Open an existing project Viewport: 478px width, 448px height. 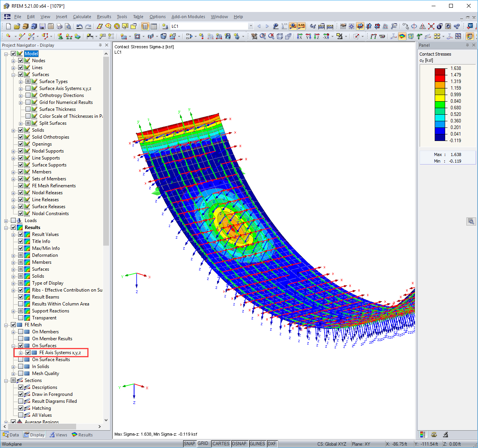[17, 26]
